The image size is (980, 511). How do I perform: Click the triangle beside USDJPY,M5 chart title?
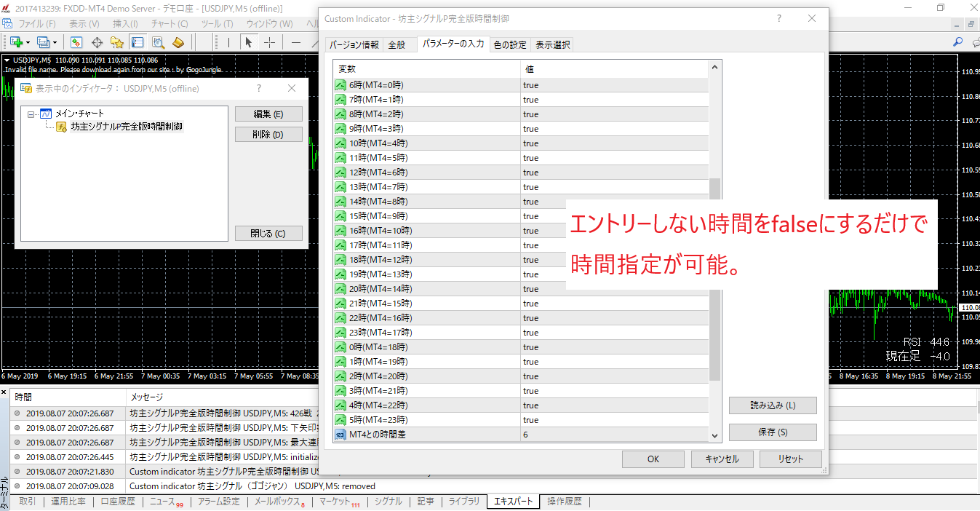(7, 60)
